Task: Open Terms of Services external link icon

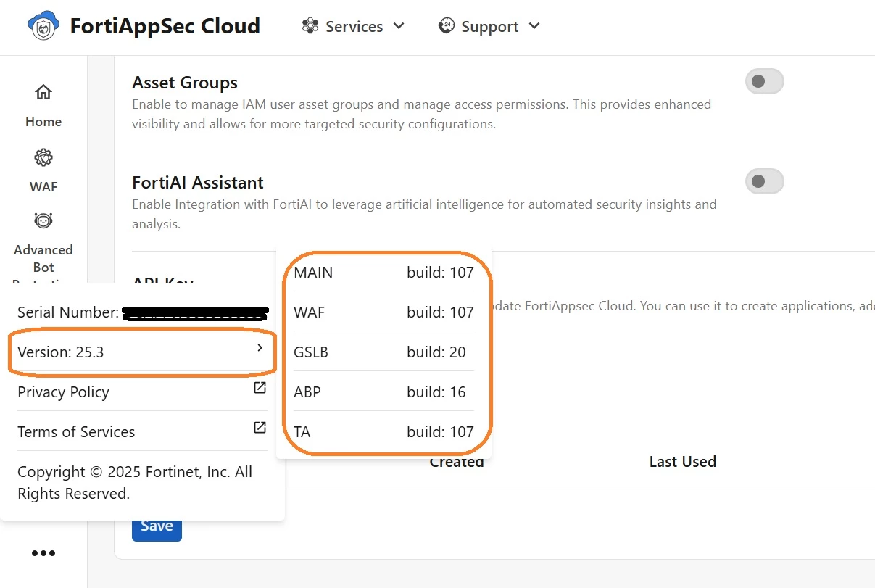Action: (260, 428)
